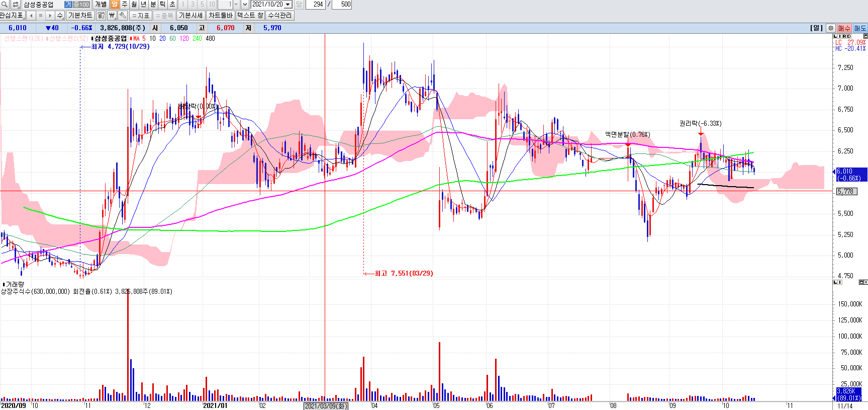Click the won currency (₩) toolbar icon
The width and height of the screenshot is (868, 410).
(x=112, y=16)
